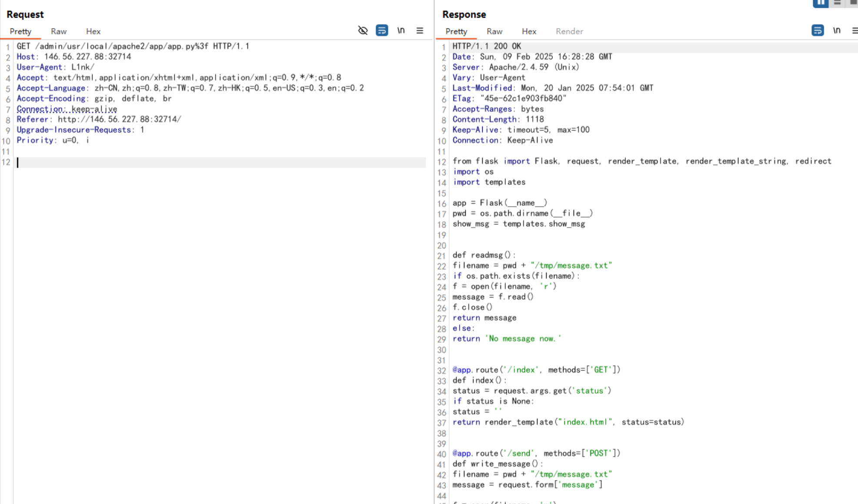Image resolution: width=858 pixels, height=504 pixels.
Task: Switch Response view to Raw tab
Action: [x=494, y=31]
